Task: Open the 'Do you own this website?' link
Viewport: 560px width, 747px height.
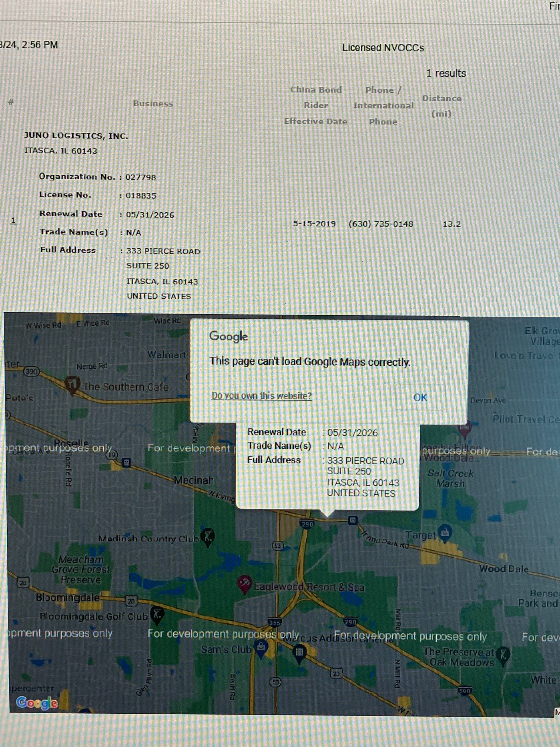Action: [x=261, y=396]
